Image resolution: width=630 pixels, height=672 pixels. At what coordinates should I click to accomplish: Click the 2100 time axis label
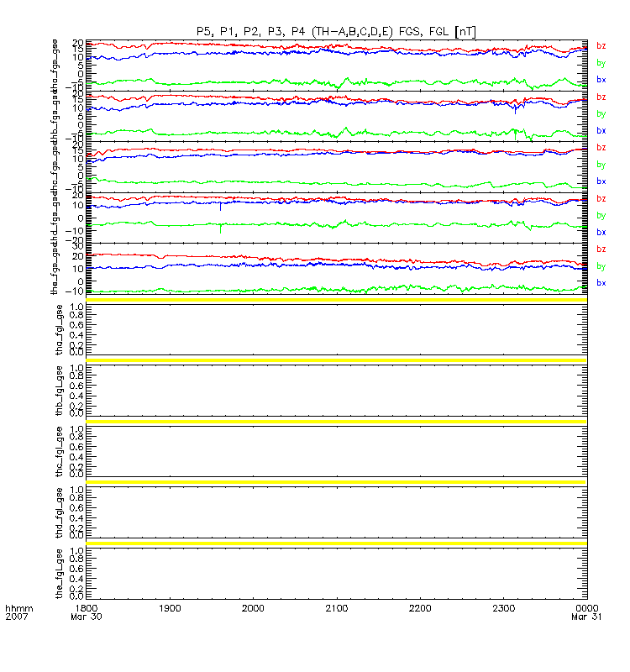pyautogui.click(x=337, y=608)
